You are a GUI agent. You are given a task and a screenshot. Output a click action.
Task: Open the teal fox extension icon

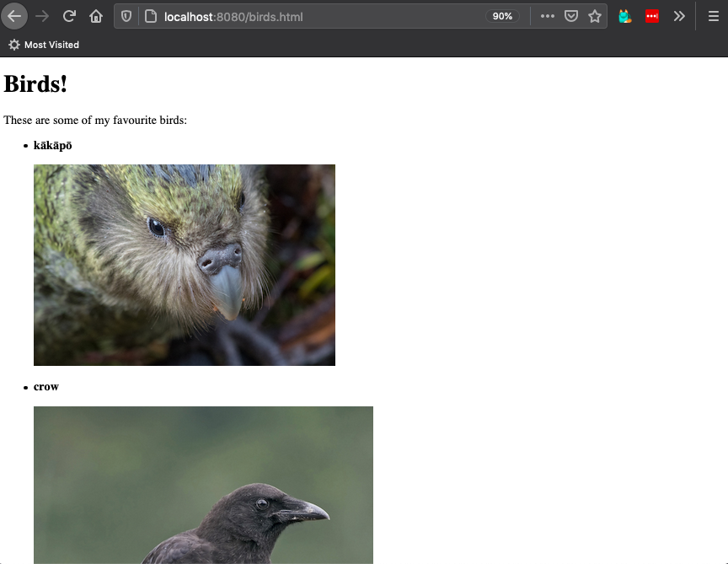[x=625, y=16]
